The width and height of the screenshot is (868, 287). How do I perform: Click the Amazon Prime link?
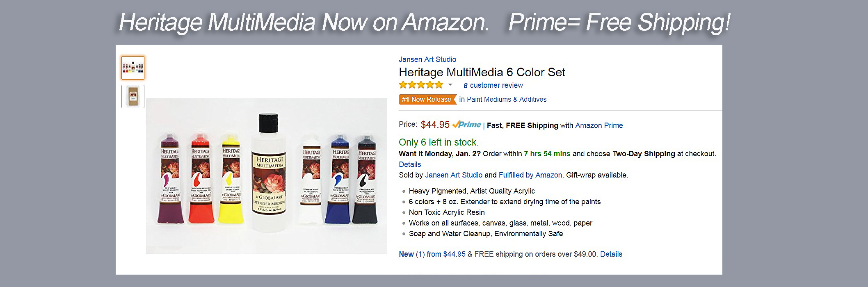599,125
